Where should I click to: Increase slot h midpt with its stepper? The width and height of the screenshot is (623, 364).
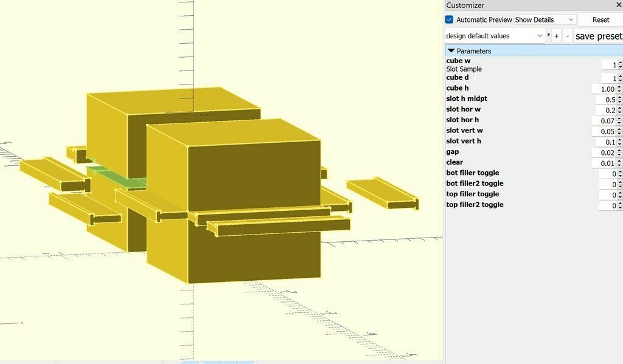(619, 96)
